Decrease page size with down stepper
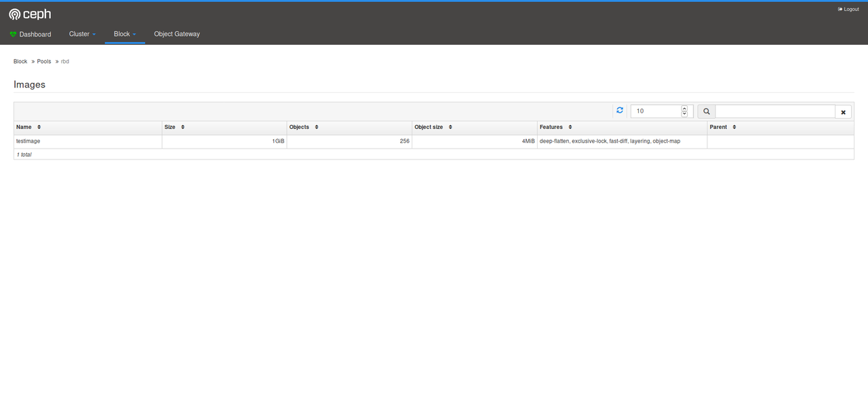868x399 pixels. click(684, 114)
